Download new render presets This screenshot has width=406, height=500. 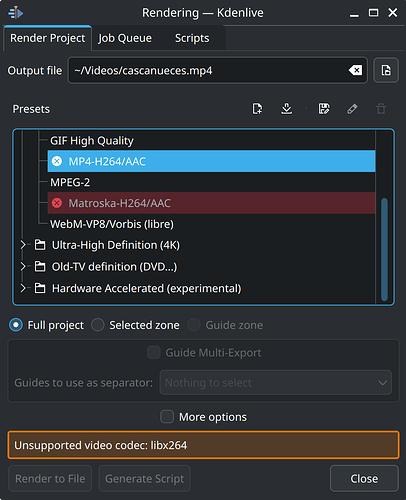coord(287,109)
